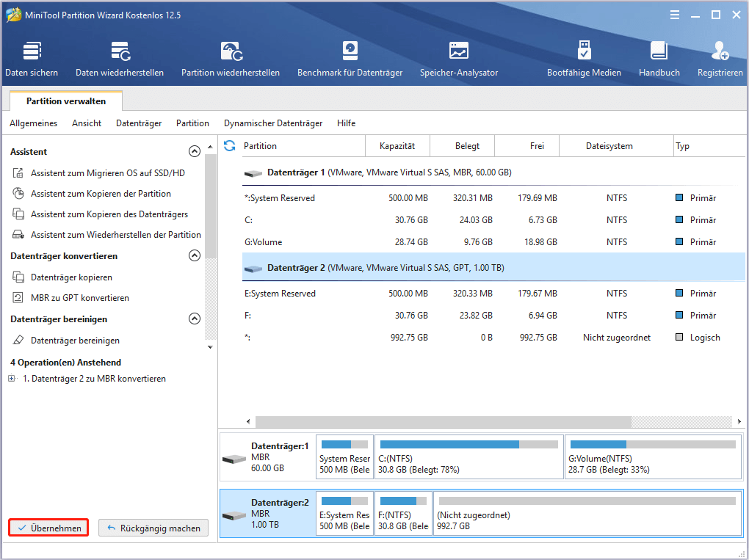
Task: Select System Reser block on Datenträger 1
Action: pyautogui.click(x=344, y=457)
